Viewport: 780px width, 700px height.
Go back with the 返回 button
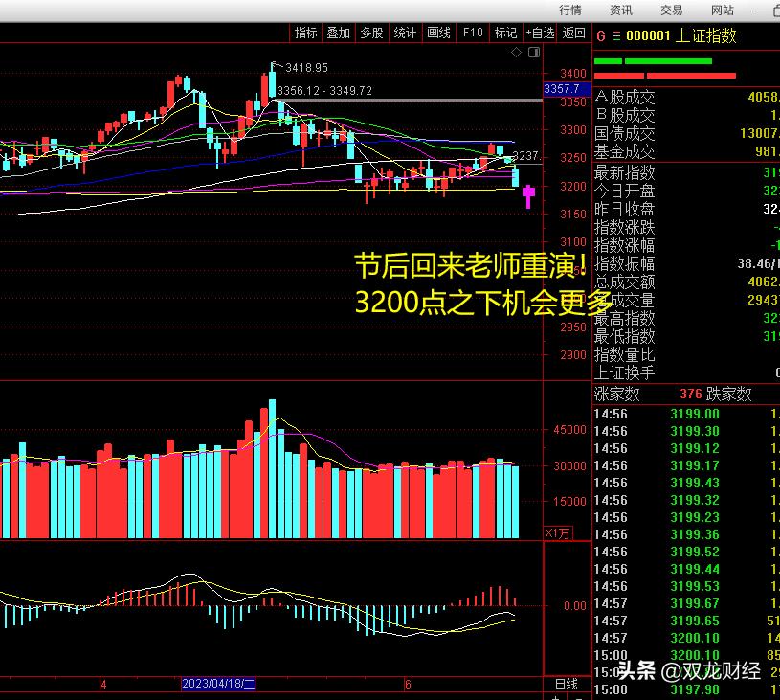tap(573, 33)
